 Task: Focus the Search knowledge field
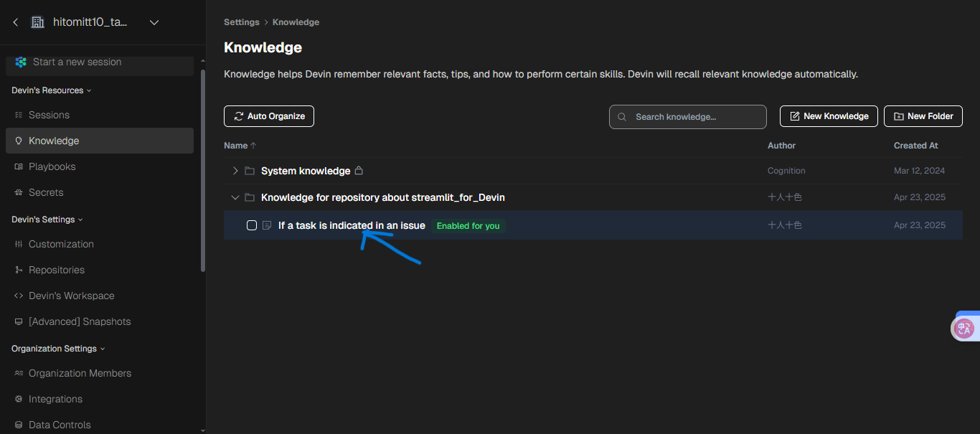click(x=688, y=117)
